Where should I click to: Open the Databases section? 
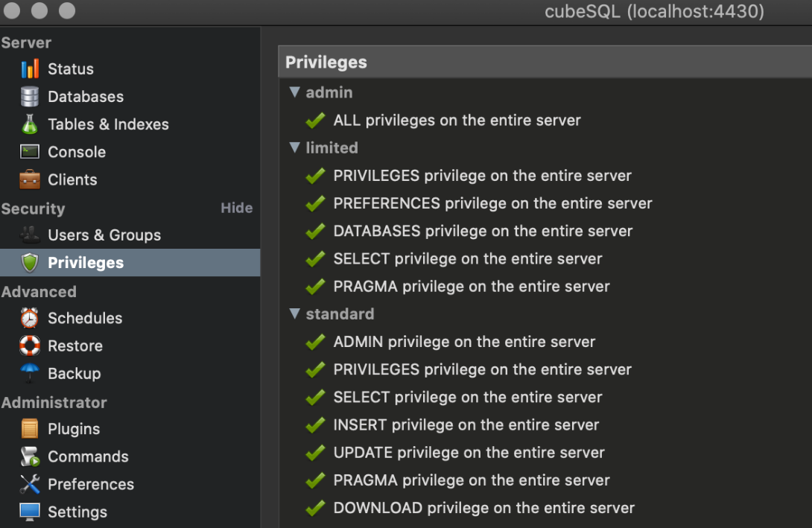coord(86,97)
